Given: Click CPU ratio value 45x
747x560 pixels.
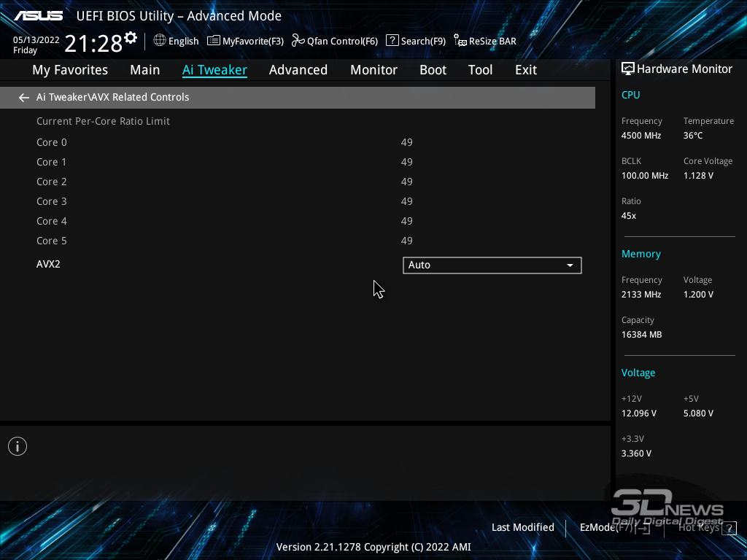Looking at the screenshot, I should coord(628,216).
